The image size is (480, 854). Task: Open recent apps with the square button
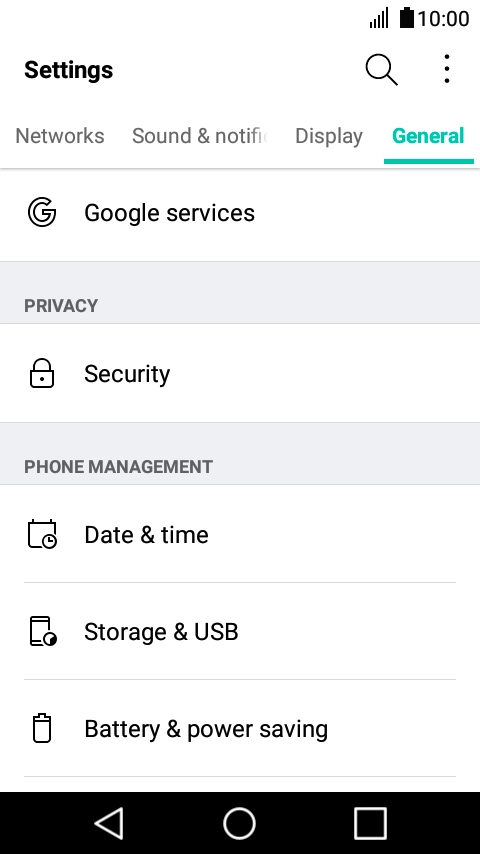pyautogui.click(x=370, y=823)
